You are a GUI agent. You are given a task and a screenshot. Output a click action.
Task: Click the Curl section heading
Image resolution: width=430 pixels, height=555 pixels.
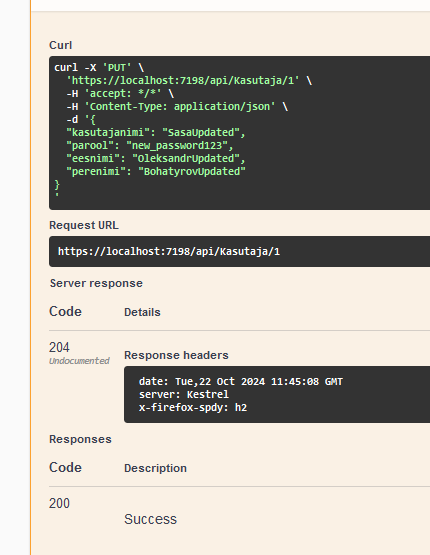click(61, 45)
